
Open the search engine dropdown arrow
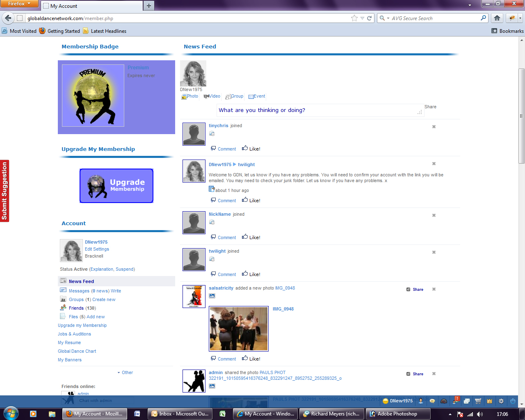pos(384,18)
